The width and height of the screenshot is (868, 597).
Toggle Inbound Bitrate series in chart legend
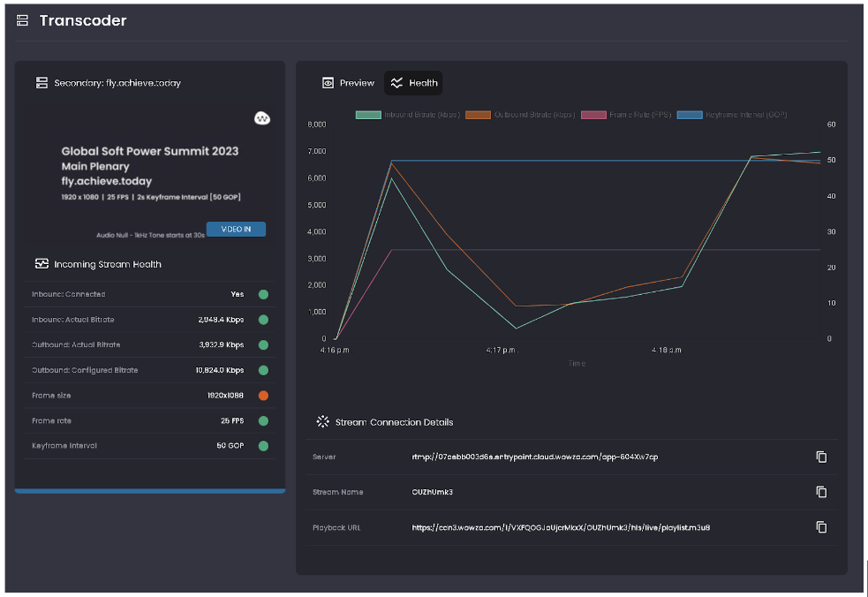(x=407, y=115)
